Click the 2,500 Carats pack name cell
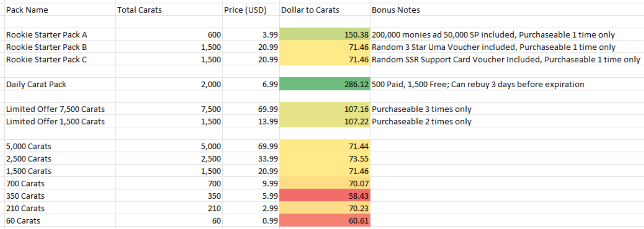Image resolution: width=644 pixels, height=229 pixels. coord(60,159)
